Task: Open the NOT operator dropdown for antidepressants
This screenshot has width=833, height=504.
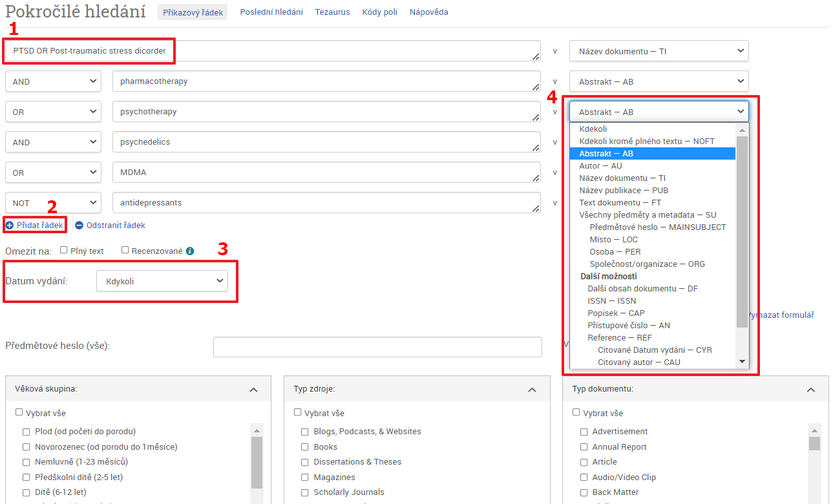Action: (53, 203)
